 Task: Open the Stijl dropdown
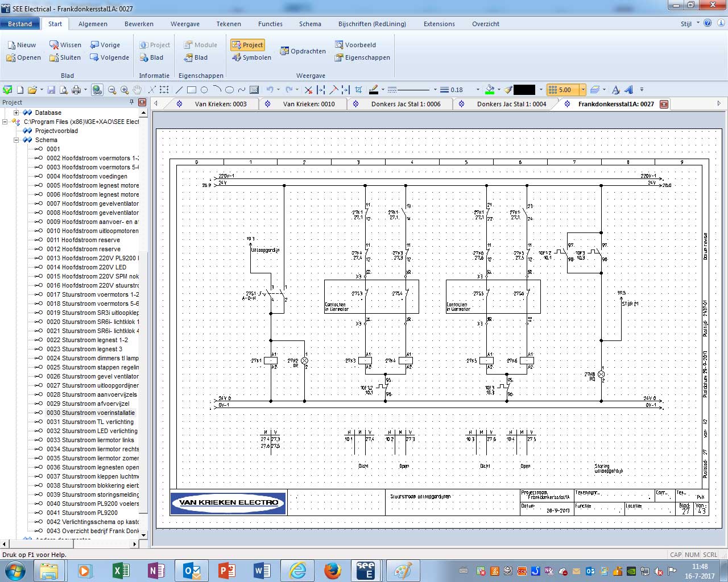689,24
